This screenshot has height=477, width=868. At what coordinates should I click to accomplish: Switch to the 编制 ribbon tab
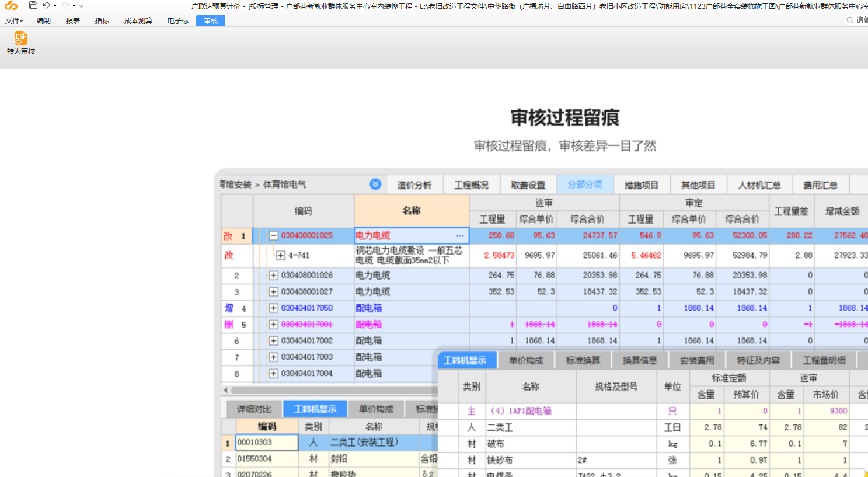click(44, 20)
